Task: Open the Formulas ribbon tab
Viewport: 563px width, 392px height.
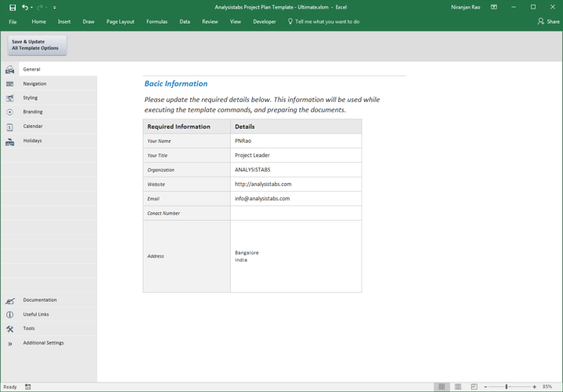Action: pos(157,21)
